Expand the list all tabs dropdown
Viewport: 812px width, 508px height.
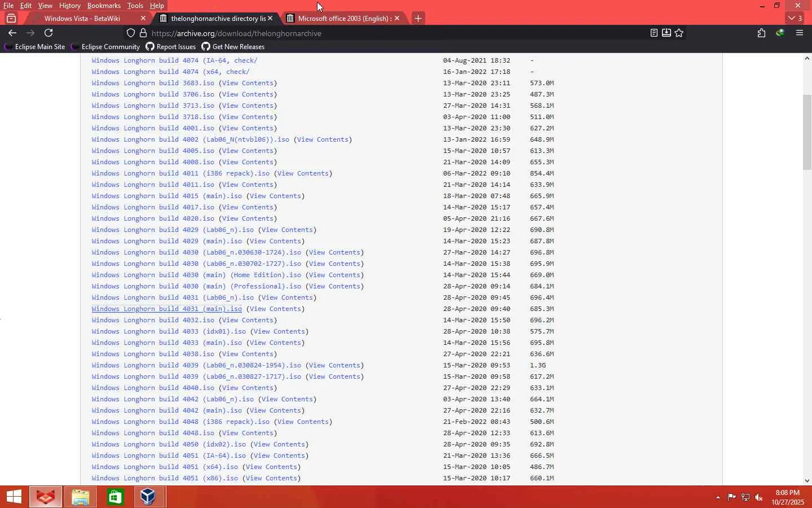[x=796, y=18]
